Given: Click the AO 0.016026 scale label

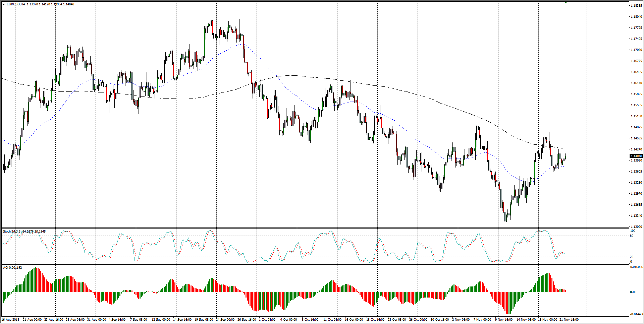Looking at the screenshot, I should click(x=636, y=267).
